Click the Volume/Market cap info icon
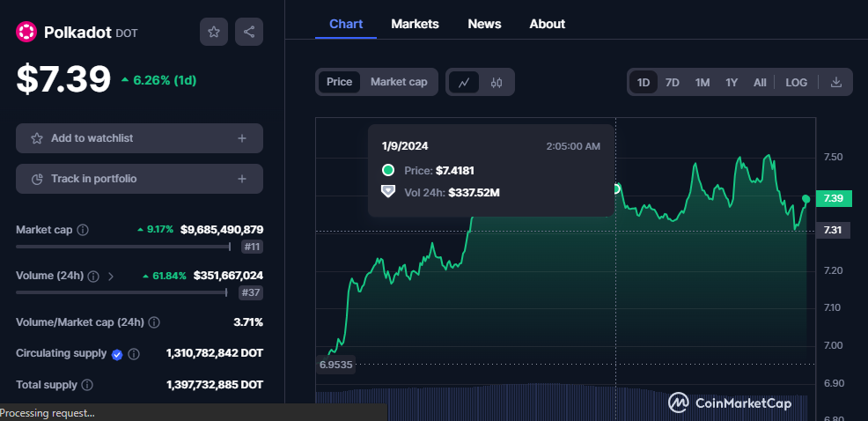868x421 pixels. pos(154,322)
